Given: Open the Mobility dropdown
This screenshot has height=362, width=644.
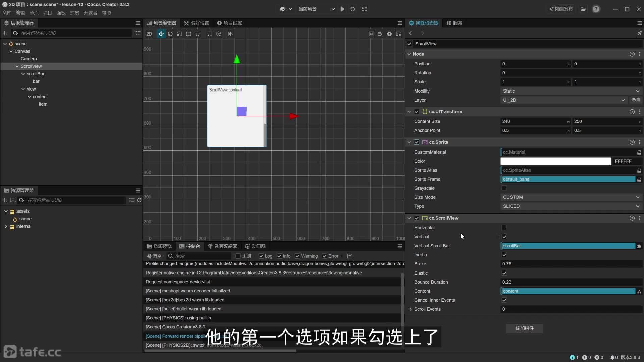Looking at the screenshot, I should pos(571,91).
